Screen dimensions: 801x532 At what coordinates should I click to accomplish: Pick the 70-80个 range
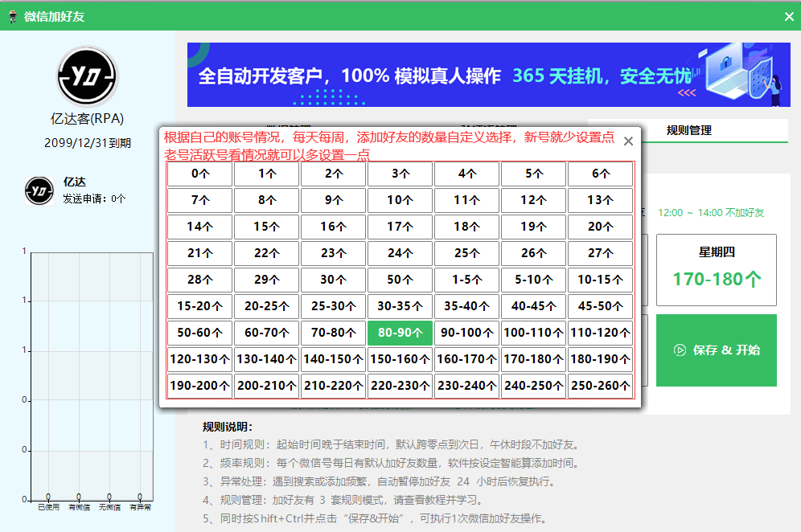pos(333,333)
